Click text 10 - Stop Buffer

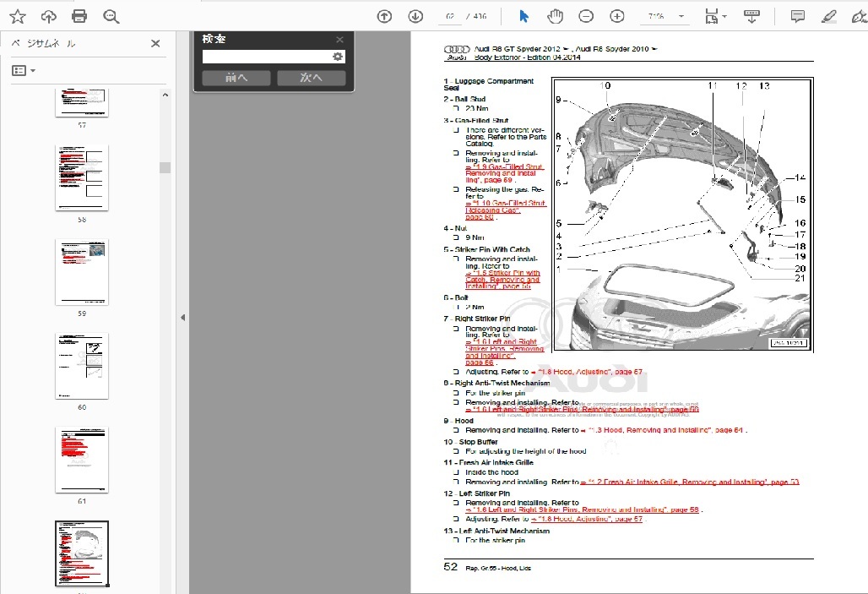point(470,442)
